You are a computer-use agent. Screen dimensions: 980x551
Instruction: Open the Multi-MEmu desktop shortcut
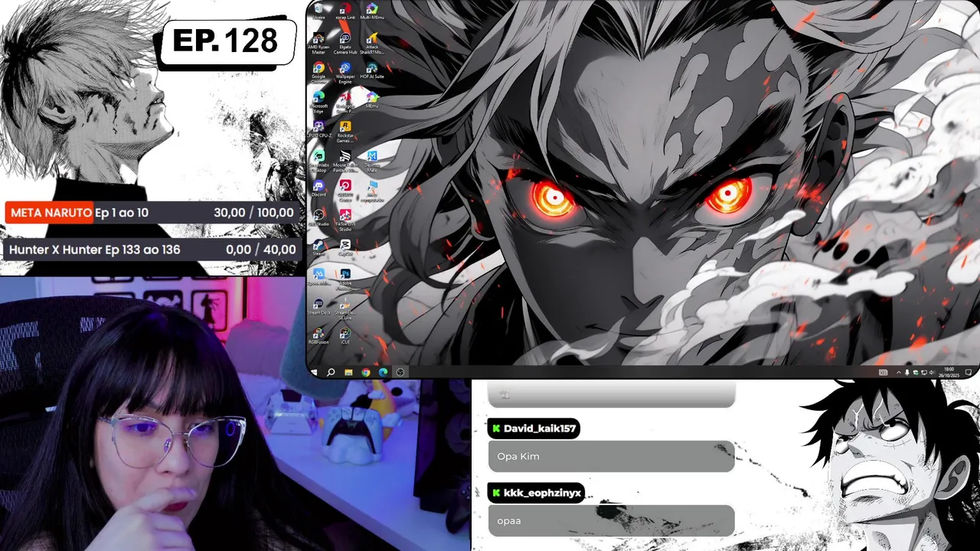pyautogui.click(x=371, y=11)
